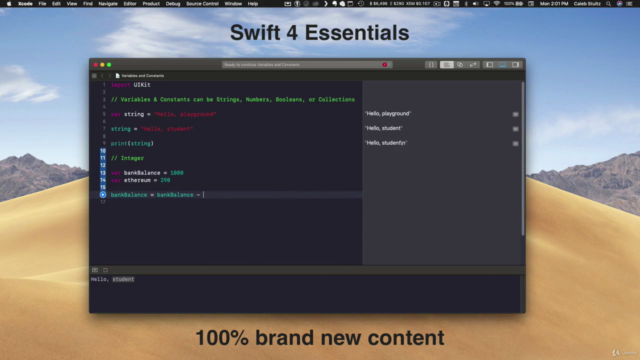Open the Editor menu
This screenshot has height=360, width=640.
[x=130, y=4]
